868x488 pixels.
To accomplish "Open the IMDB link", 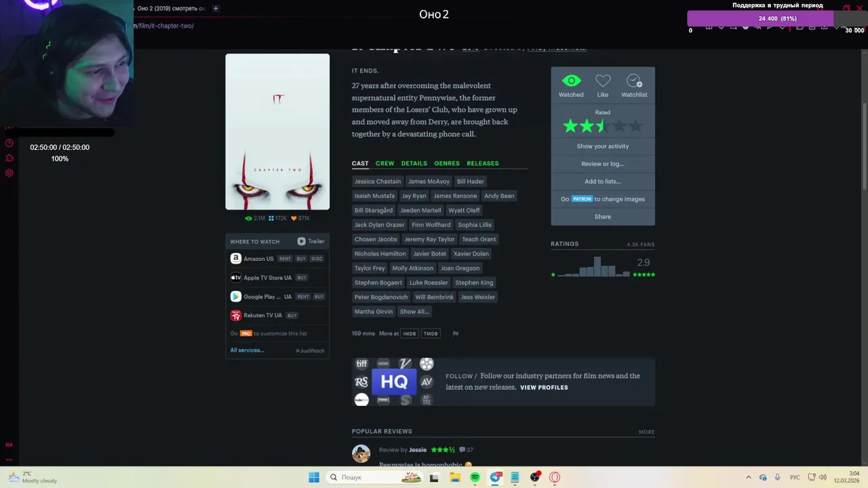I will 410,333.
